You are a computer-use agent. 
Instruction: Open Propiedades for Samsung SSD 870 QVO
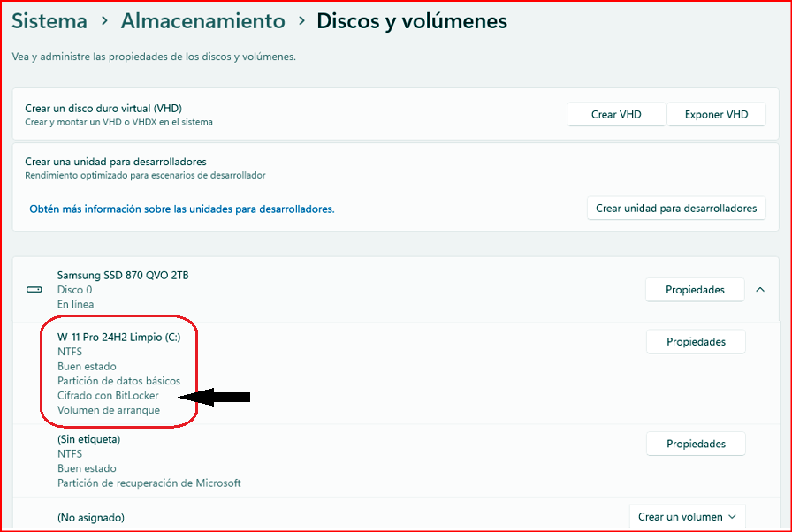pos(695,290)
